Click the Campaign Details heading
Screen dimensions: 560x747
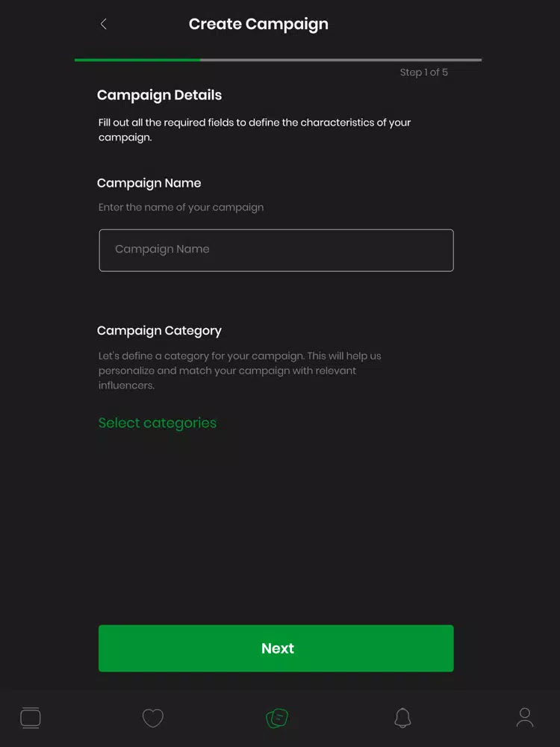coord(160,96)
